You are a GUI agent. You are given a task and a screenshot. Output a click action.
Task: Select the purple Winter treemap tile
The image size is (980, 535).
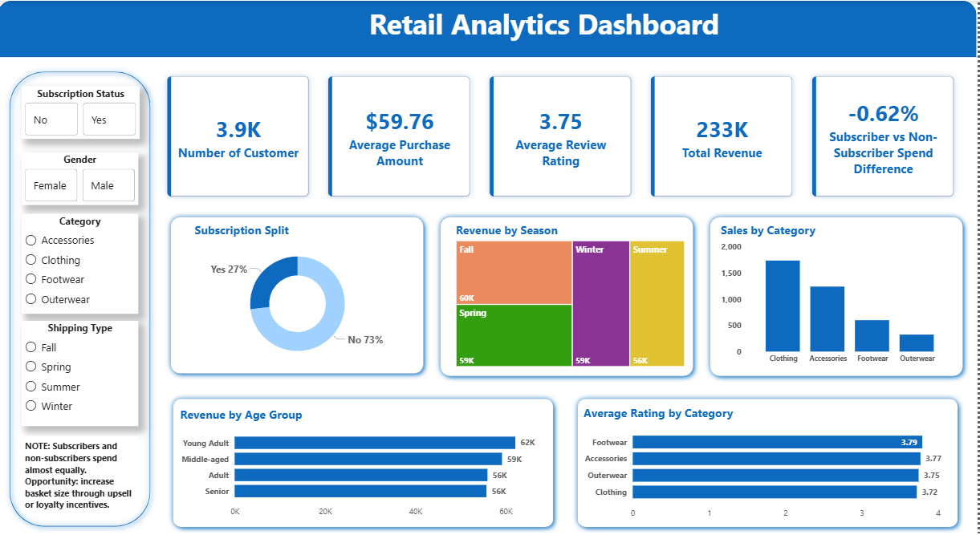click(601, 303)
